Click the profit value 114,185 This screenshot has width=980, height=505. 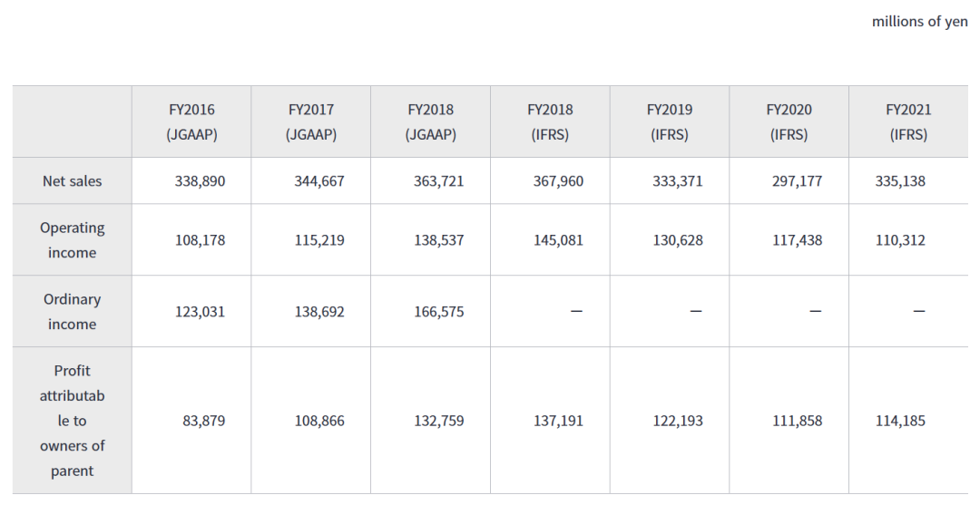[900, 421]
